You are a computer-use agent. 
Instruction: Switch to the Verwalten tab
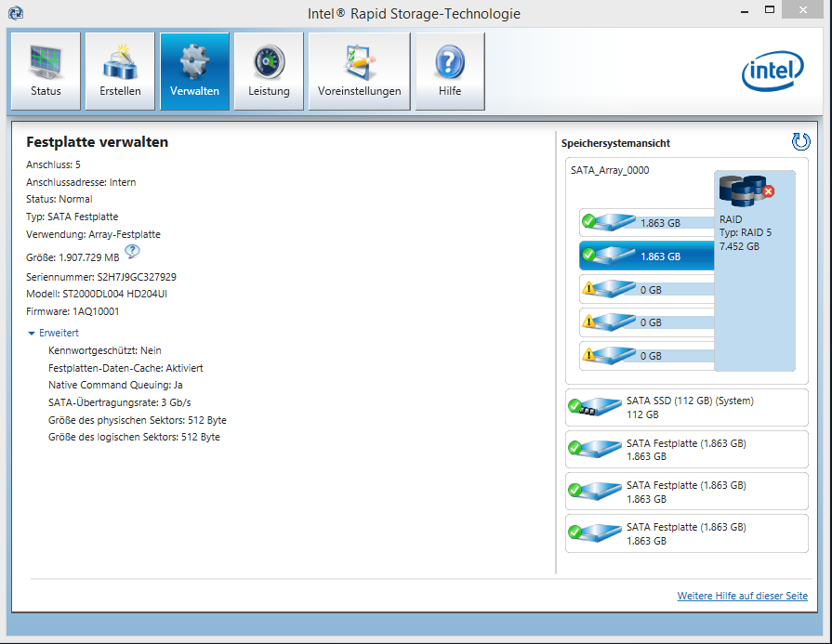[x=194, y=71]
